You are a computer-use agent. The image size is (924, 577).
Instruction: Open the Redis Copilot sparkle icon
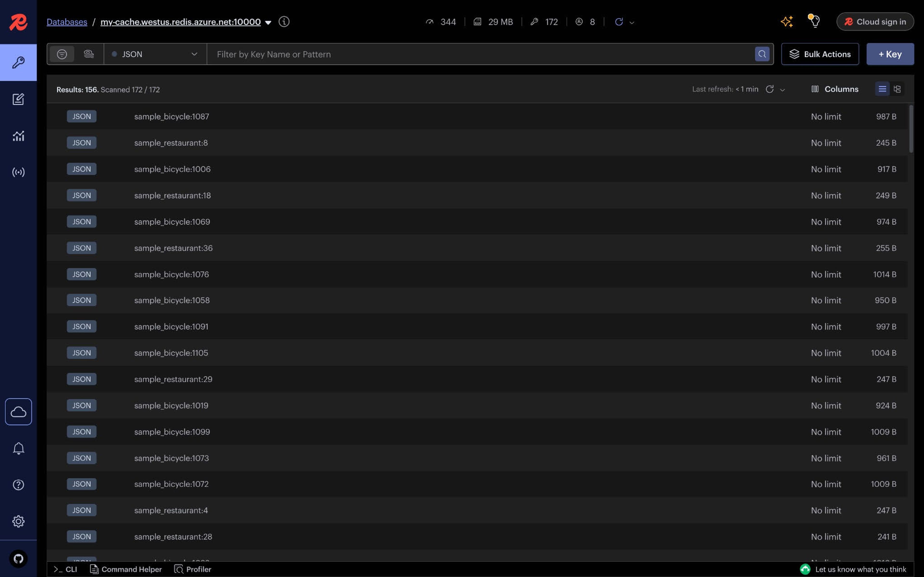(x=787, y=22)
